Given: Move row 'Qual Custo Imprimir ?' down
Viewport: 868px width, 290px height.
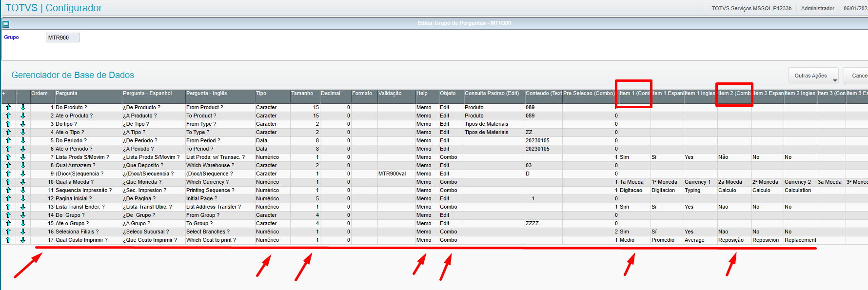Looking at the screenshot, I should [x=23, y=240].
